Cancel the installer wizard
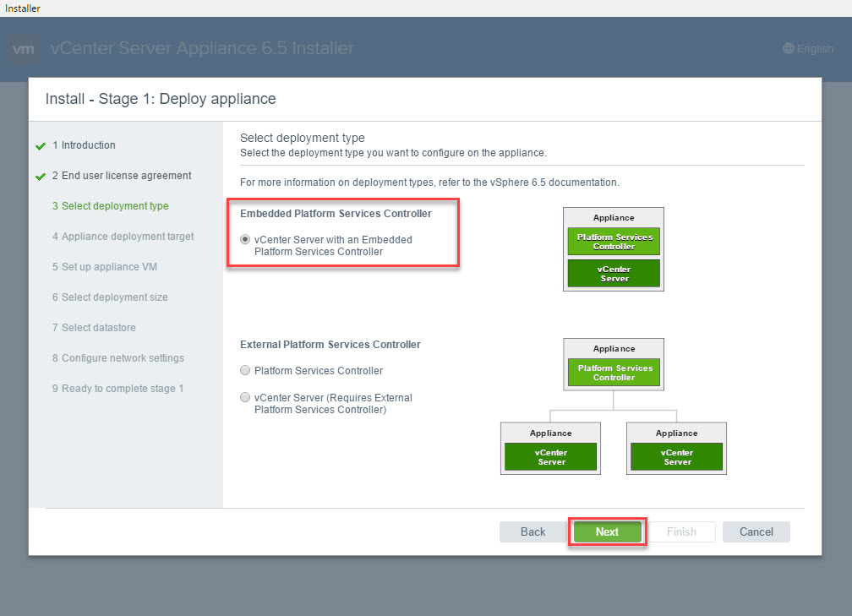 click(756, 532)
